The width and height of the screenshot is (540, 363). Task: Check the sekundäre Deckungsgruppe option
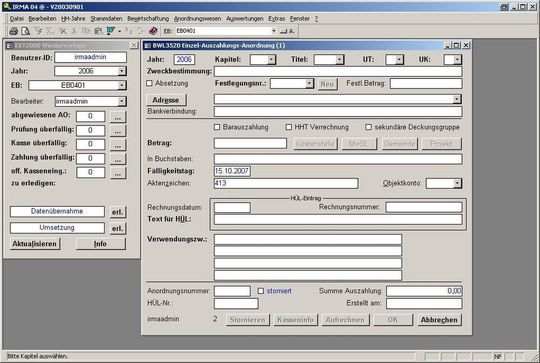368,127
